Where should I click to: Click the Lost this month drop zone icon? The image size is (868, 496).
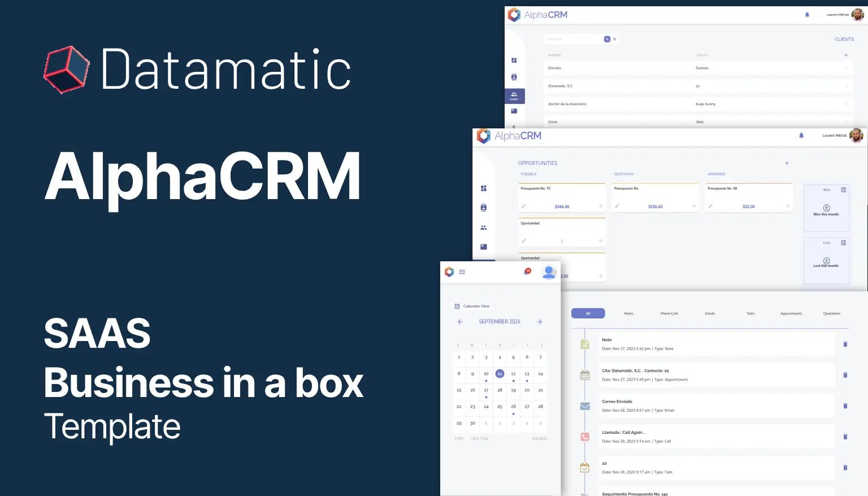click(827, 261)
